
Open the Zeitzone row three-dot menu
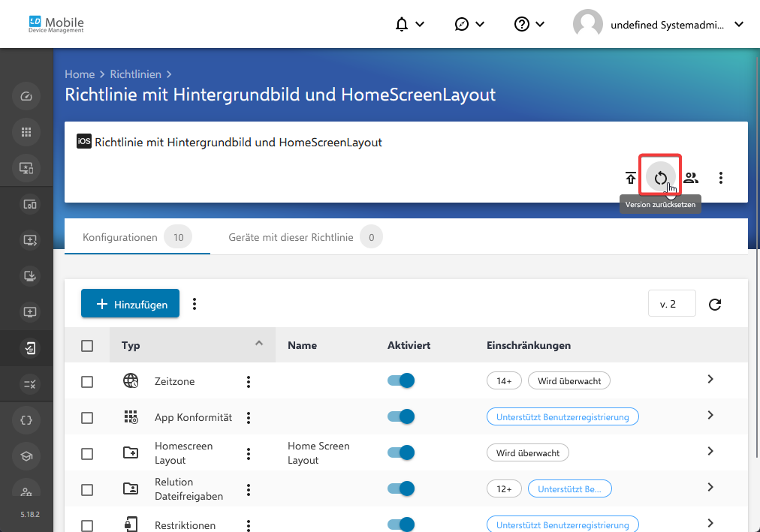click(248, 381)
